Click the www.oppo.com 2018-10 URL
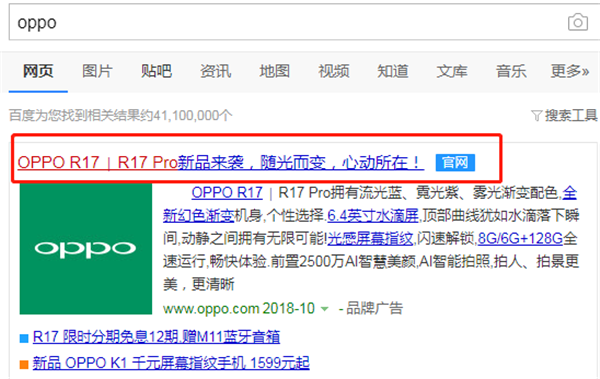This screenshot has width=600, height=379. coord(239,309)
